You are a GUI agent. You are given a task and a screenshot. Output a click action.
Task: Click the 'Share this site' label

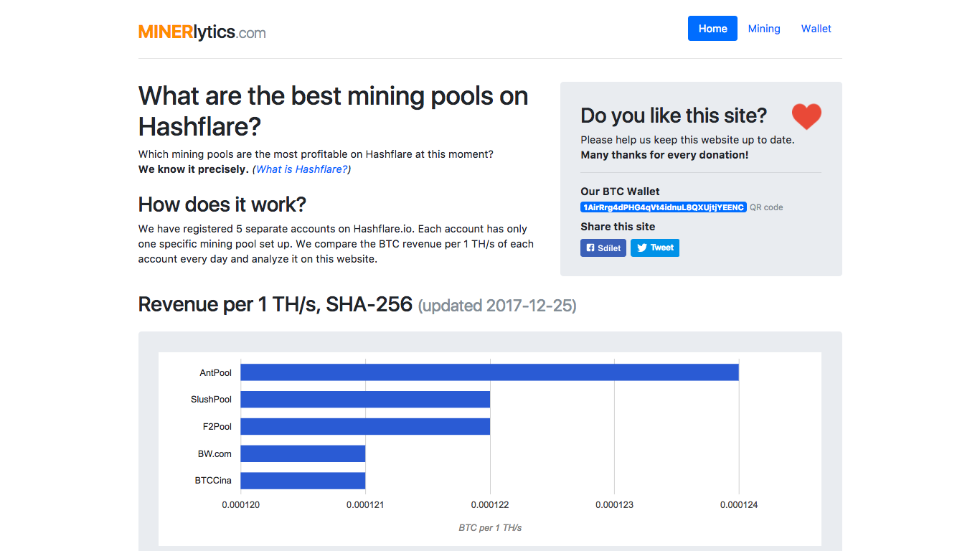(x=618, y=227)
